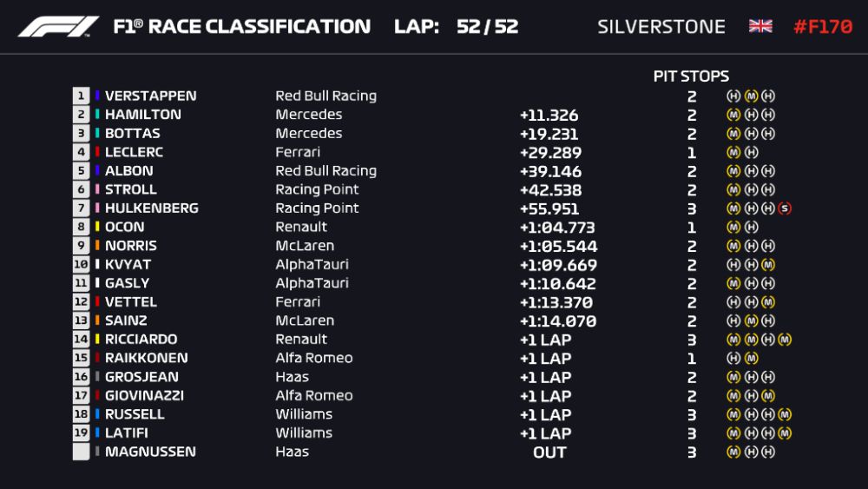Click Ocon's yellow medium tyre icon
Image resolution: width=868 pixels, height=489 pixels.
(733, 227)
